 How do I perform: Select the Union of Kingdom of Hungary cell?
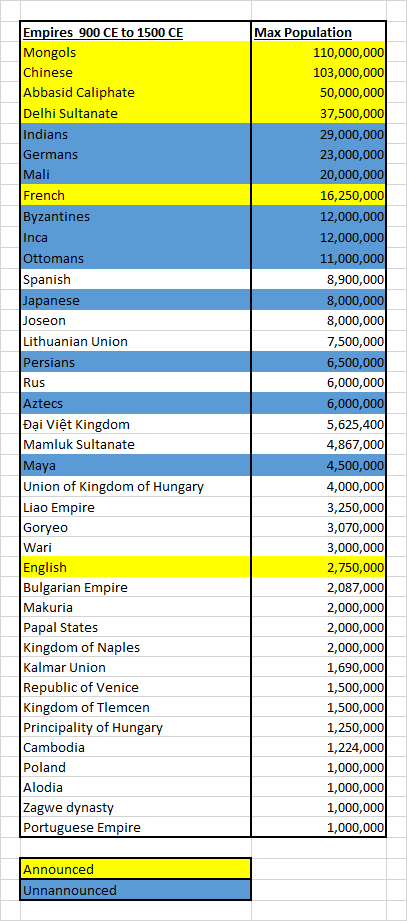coord(136,486)
